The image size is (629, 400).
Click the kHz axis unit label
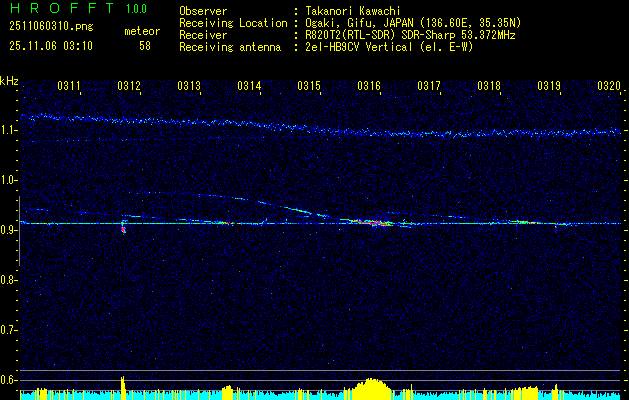(x=9, y=80)
